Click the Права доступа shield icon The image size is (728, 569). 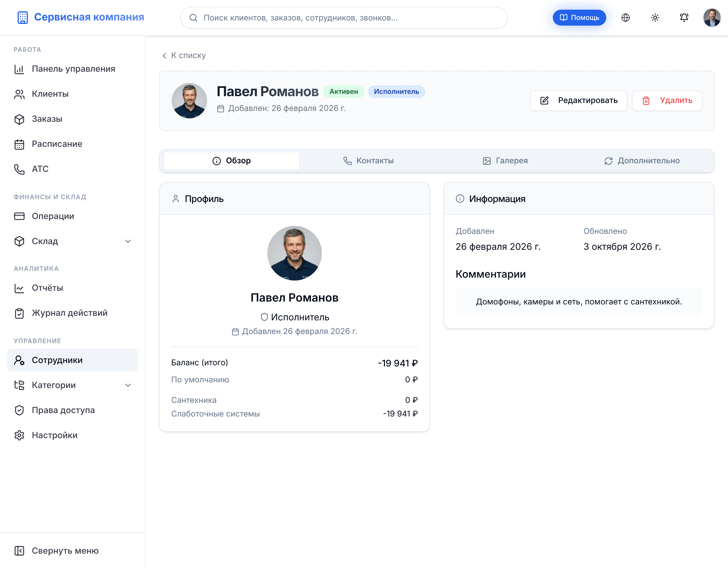19,410
